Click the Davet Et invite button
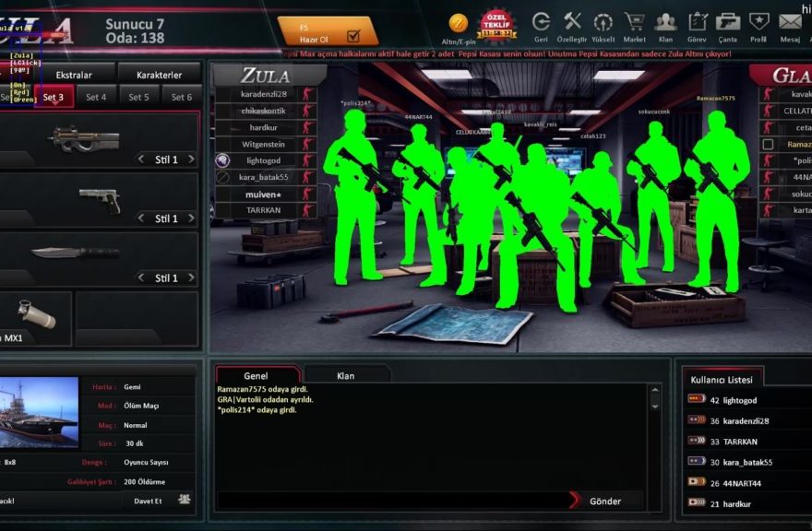 tap(148, 501)
